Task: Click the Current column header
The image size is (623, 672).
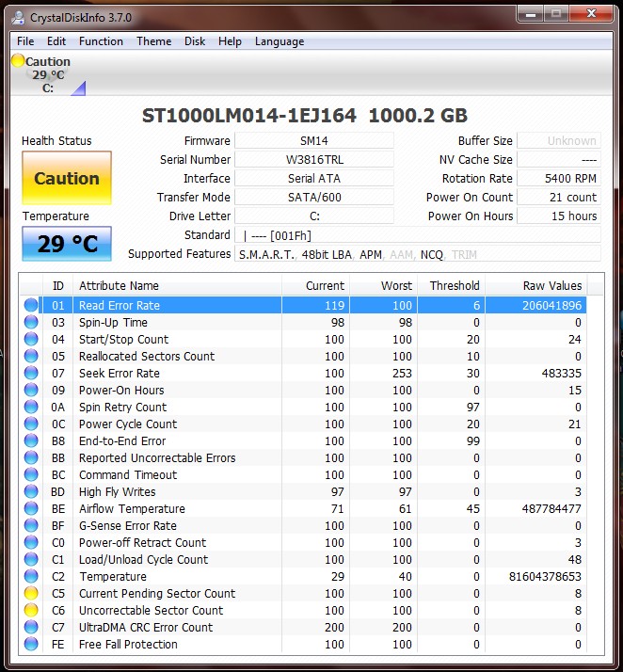Action: [316, 285]
